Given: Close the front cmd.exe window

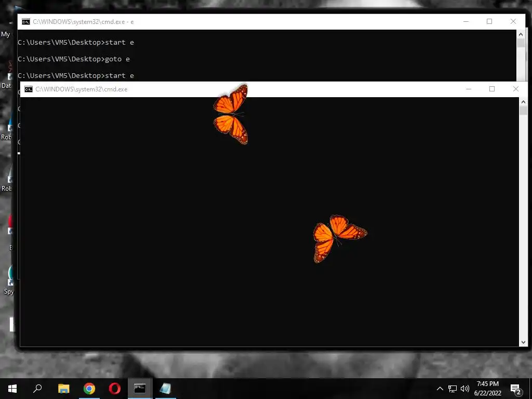Looking at the screenshot, I should pos(516,89).
